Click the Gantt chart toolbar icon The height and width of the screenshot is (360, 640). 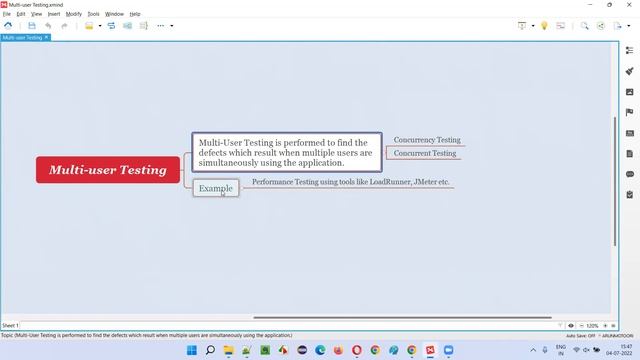click(561, 26)
